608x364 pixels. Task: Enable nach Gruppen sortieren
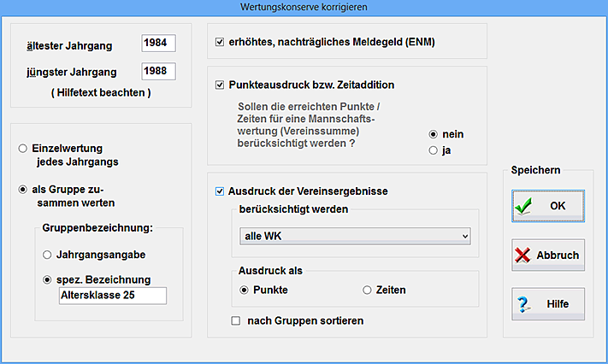235,321
